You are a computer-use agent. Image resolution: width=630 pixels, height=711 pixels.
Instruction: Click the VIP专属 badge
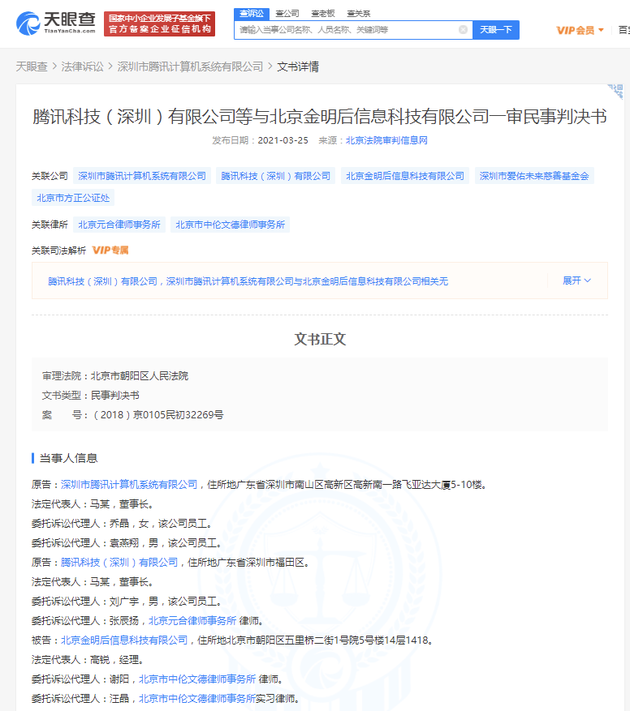[111, 250]
